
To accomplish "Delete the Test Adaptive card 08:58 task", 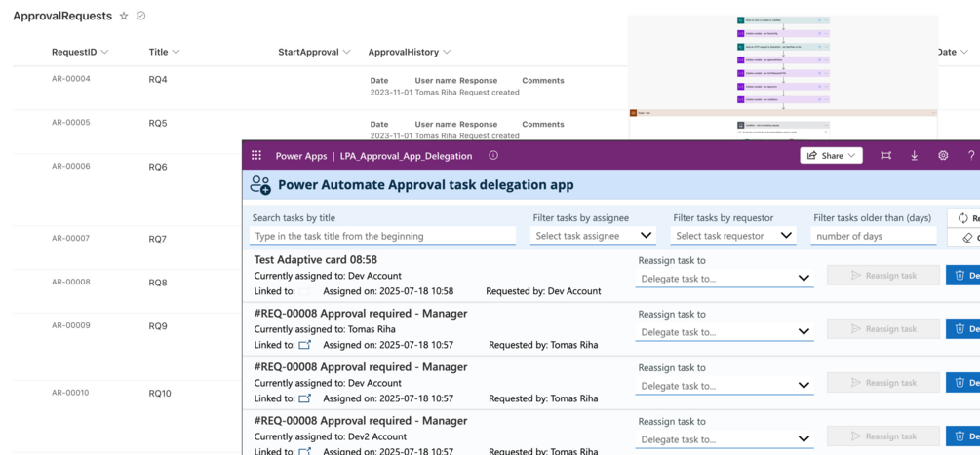I will tap(962, 276).
